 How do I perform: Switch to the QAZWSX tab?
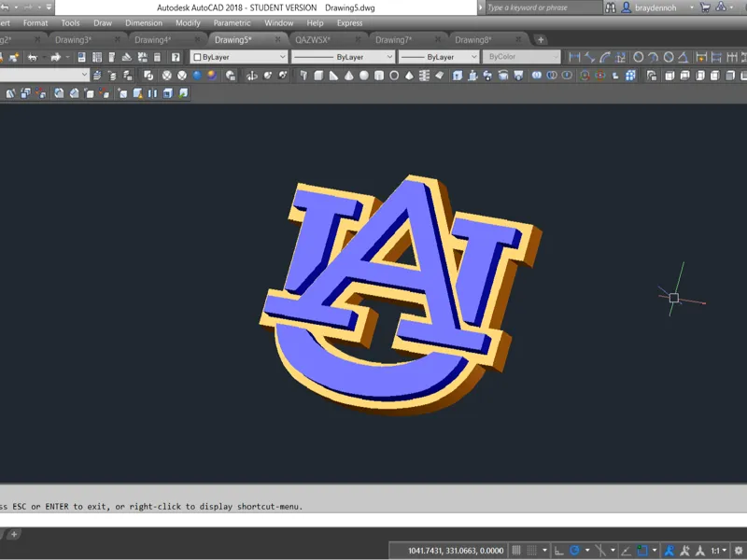tap(313, 40)
